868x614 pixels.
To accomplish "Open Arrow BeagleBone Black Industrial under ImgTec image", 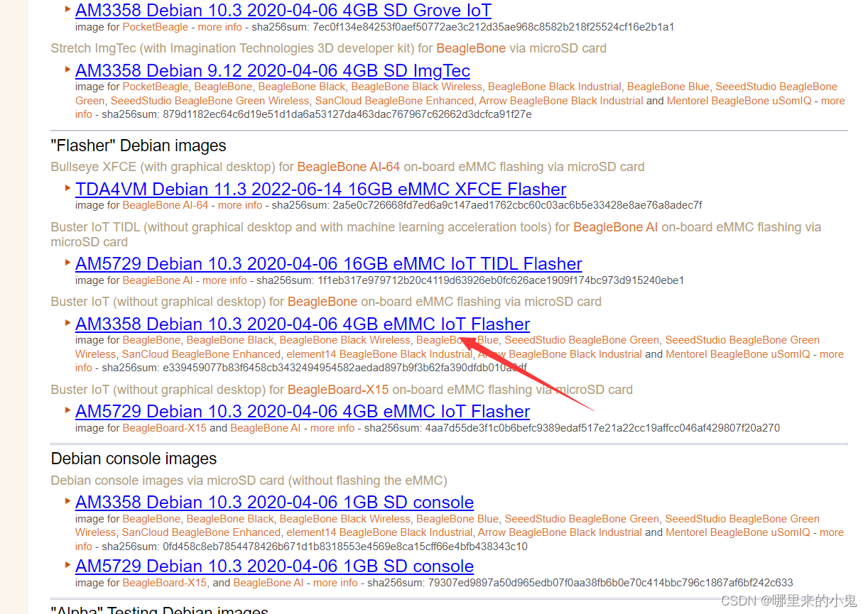I will (560, 101).
